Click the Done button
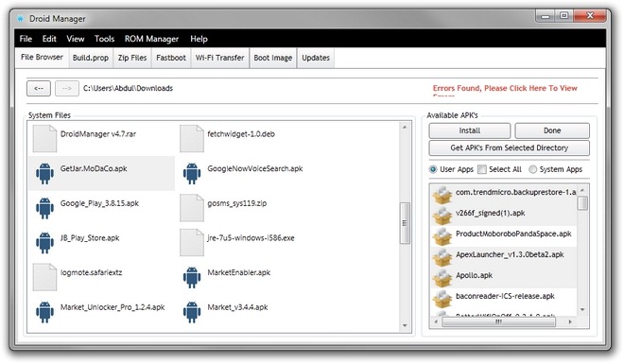 (x=552, y=130)
